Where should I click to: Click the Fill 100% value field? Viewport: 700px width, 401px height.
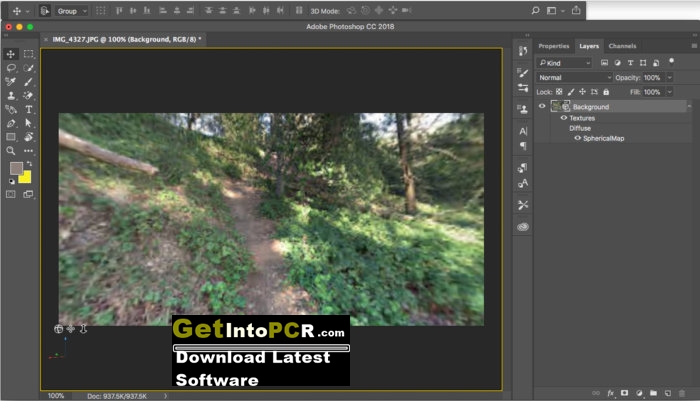click(653, 92)
